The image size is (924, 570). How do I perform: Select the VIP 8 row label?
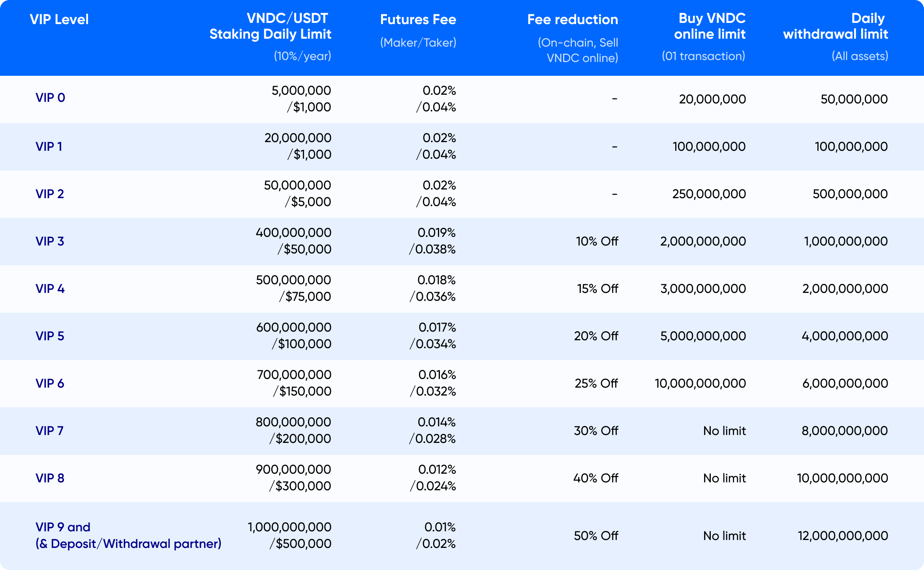pyautogui.click(x=50, y=478)
